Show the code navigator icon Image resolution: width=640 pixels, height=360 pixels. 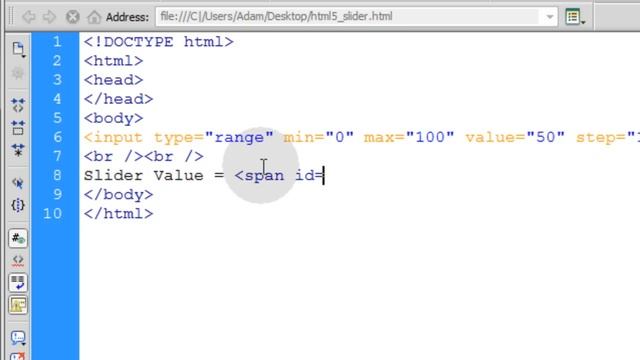click(18, 73)
